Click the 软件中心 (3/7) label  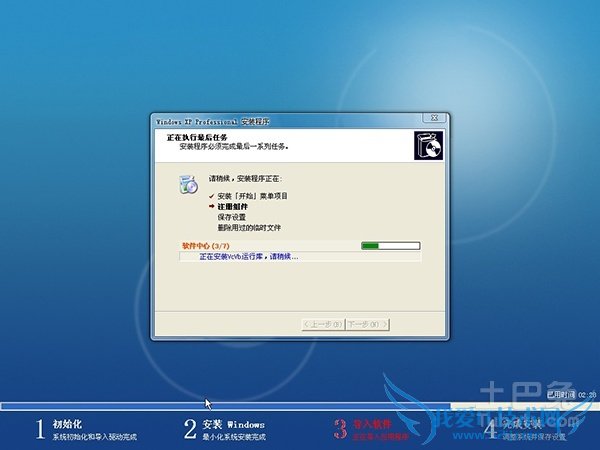pyautogui.click(x=206, y=246)
